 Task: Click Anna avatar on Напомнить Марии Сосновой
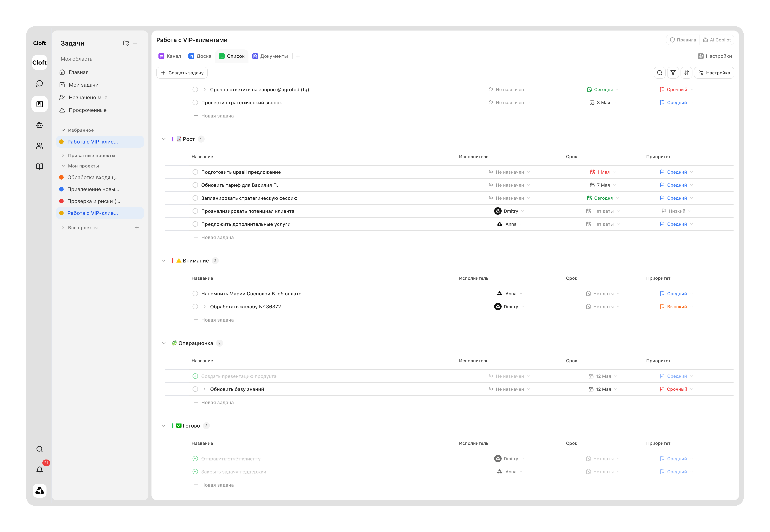(x=499, y=293)
